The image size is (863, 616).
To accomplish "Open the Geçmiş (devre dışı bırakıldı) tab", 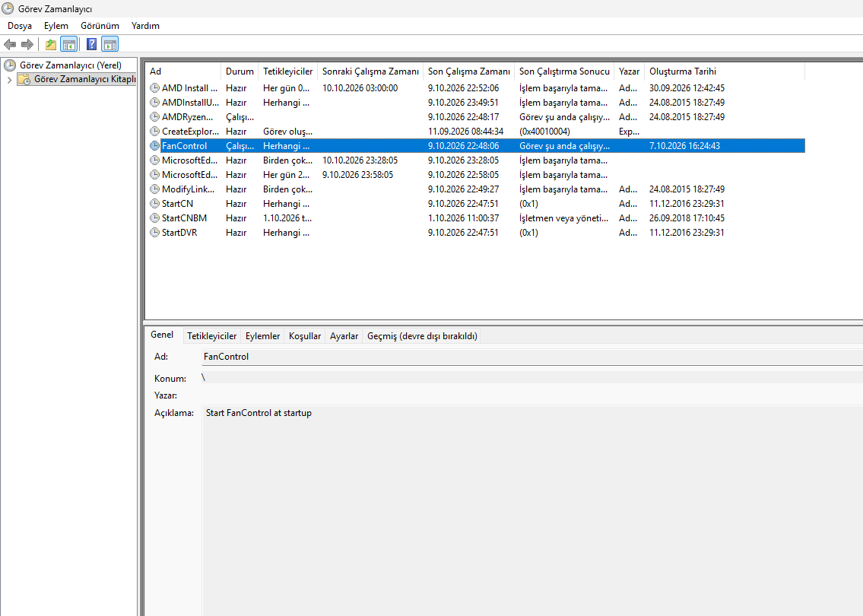I will coord(422,336).
